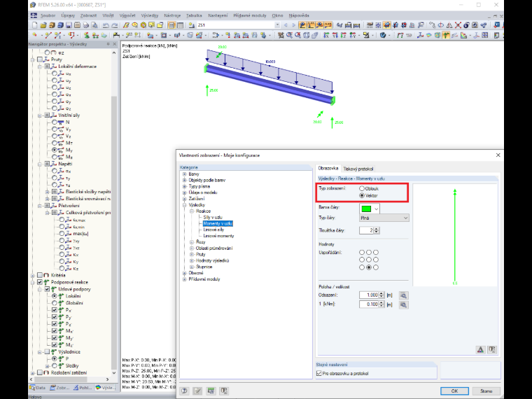532x399 pixels.
Task: Click the fourth icon in dialog bottom bar
Action: coord(224,391)
